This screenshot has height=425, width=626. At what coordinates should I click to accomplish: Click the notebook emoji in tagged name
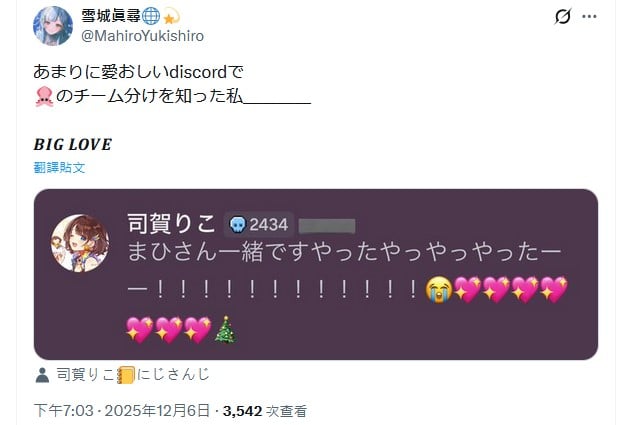point(126,375)
